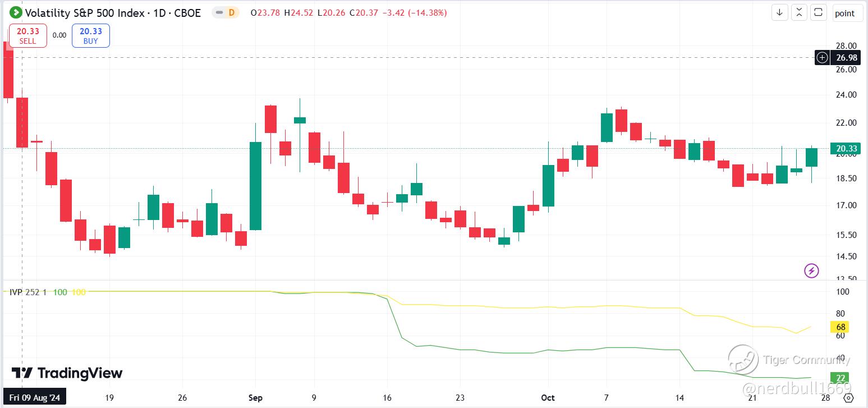Click the yellow 68 IVP value label
This screenshot has width=868, height=408.
[x=841, y=327]
